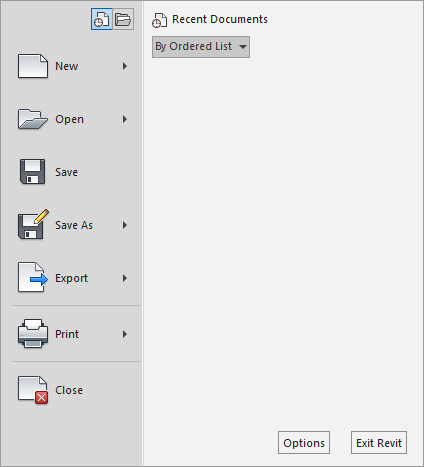Click the Print printer icon
424x467 pixels.
pos(33,333)
